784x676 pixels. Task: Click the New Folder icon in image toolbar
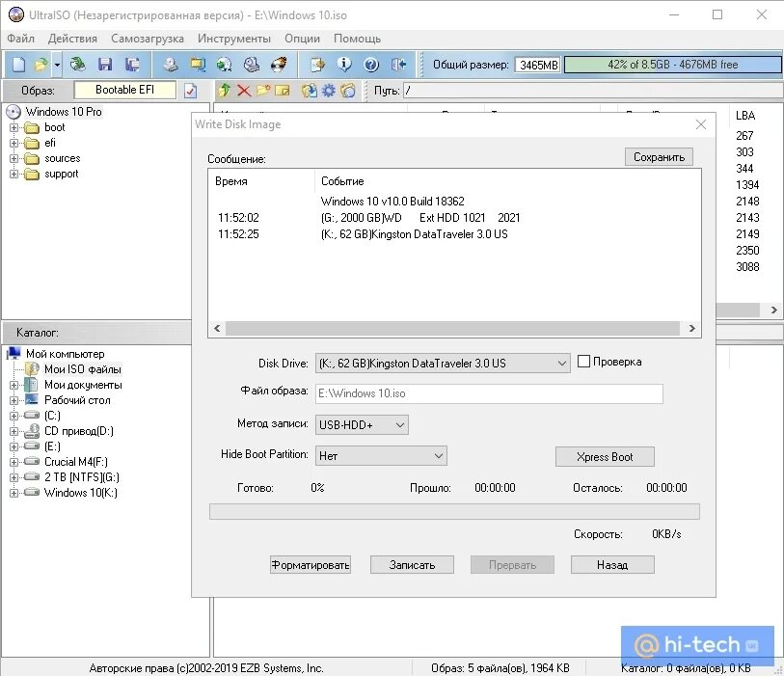[263, 91]
